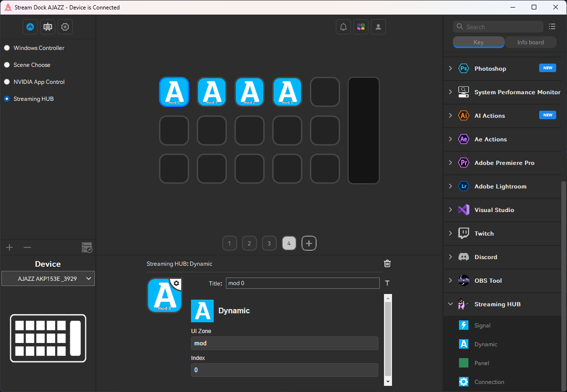Select the tall black touch-strip area

(x=364, y=131)
